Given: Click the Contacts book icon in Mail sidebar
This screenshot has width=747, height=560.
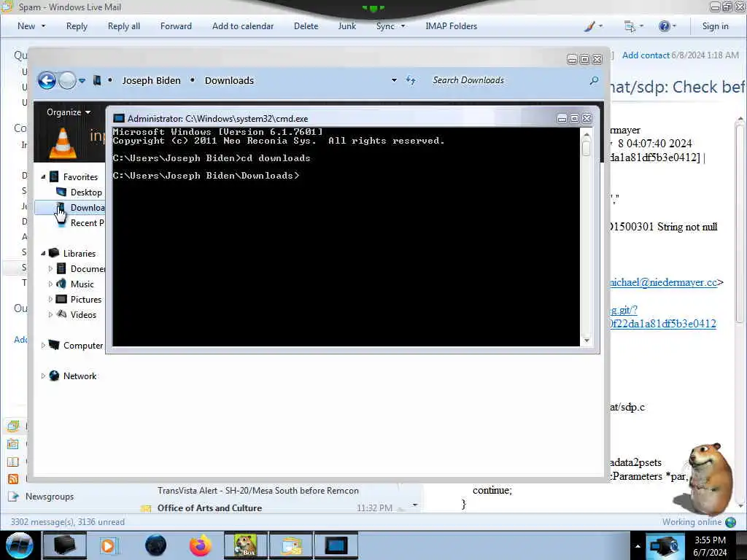Looking at the screenshot, I should tap(13, 462).
